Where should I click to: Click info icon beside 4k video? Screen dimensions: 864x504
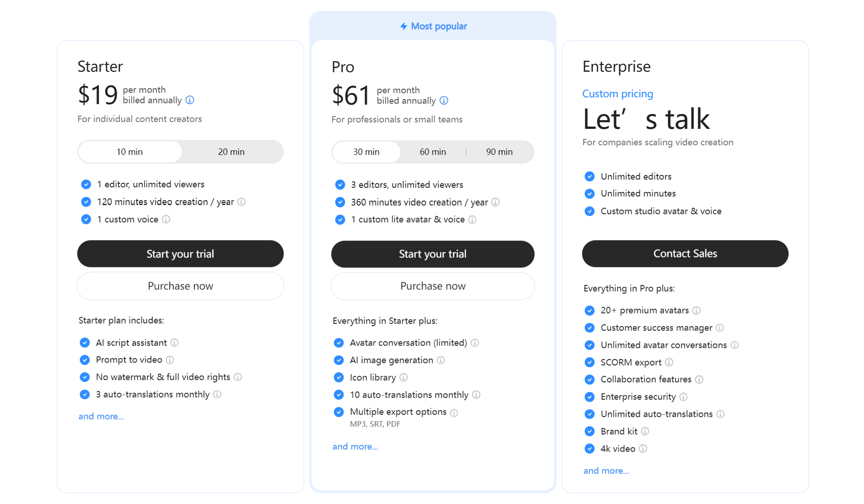[x=643, y=449]
